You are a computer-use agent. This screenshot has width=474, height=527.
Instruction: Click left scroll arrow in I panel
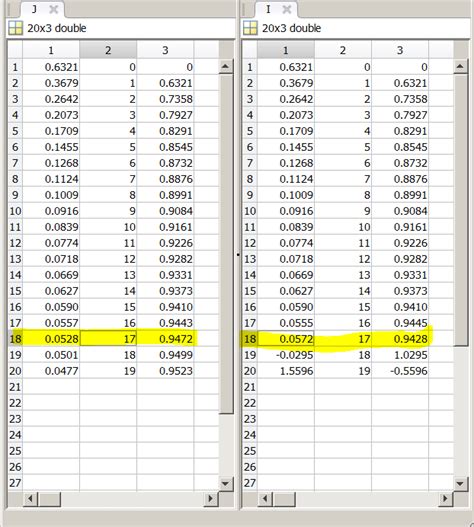[x=265, y=498]
